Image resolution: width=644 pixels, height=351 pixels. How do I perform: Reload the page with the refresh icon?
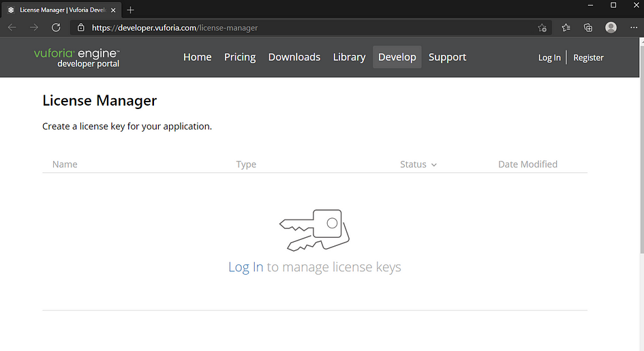coord(56,27)
